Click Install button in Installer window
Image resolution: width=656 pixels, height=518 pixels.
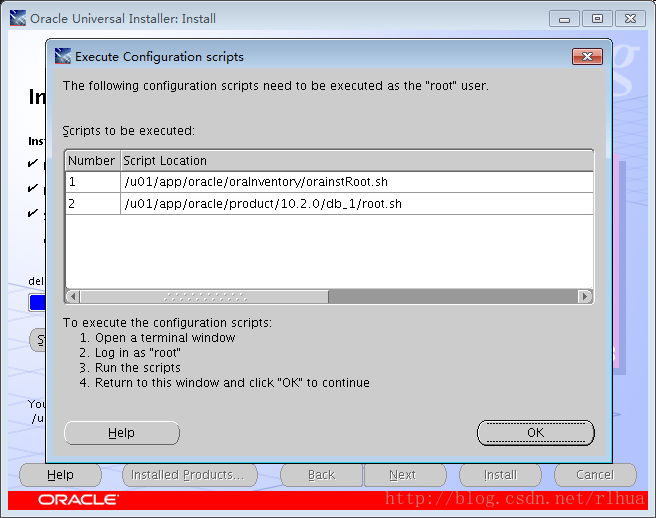tap(500, 475)
